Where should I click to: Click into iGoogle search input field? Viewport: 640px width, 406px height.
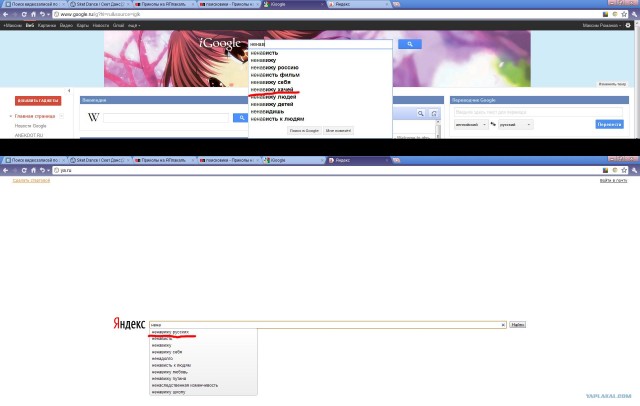(320, 44)
